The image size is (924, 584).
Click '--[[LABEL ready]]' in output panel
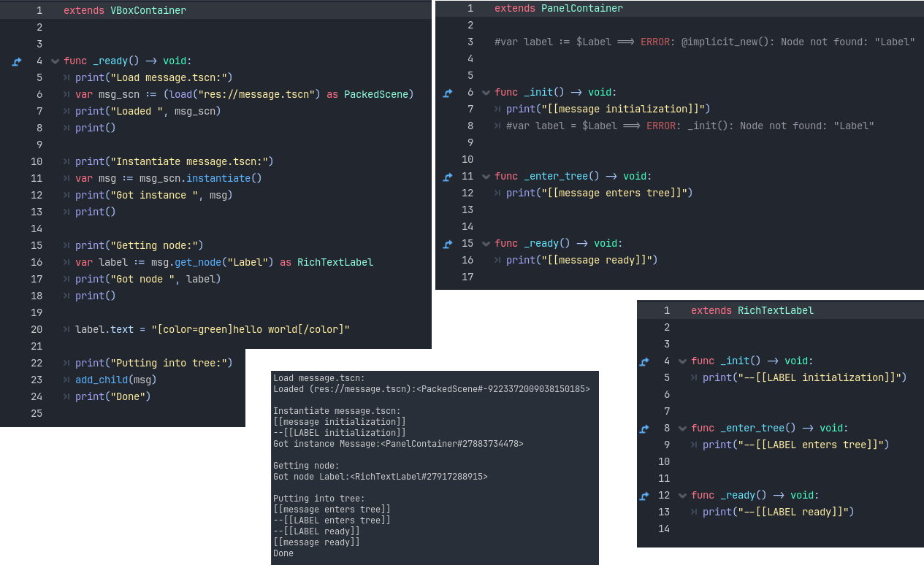pos(316,531)
